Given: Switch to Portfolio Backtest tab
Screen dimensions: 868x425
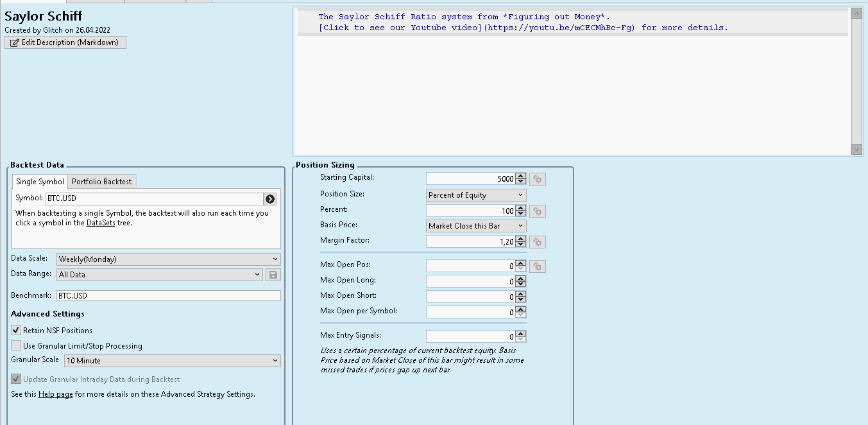Looking at the screenshot, I should [x=101, y=182].
